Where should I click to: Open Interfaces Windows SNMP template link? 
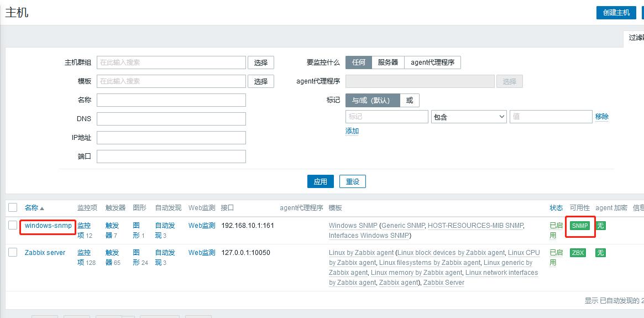click(x=369, y=236)
